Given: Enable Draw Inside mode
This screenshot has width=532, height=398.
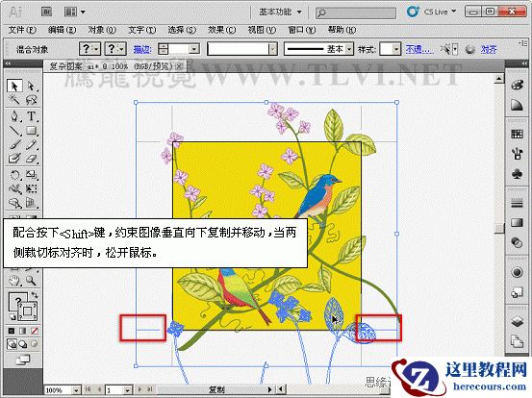Looking at the screenshot, I should pos(35,344).
